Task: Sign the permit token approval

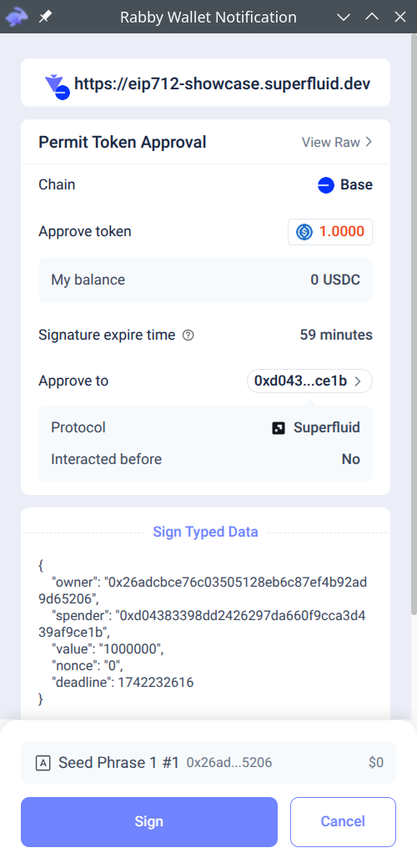Action: (149, 821)
